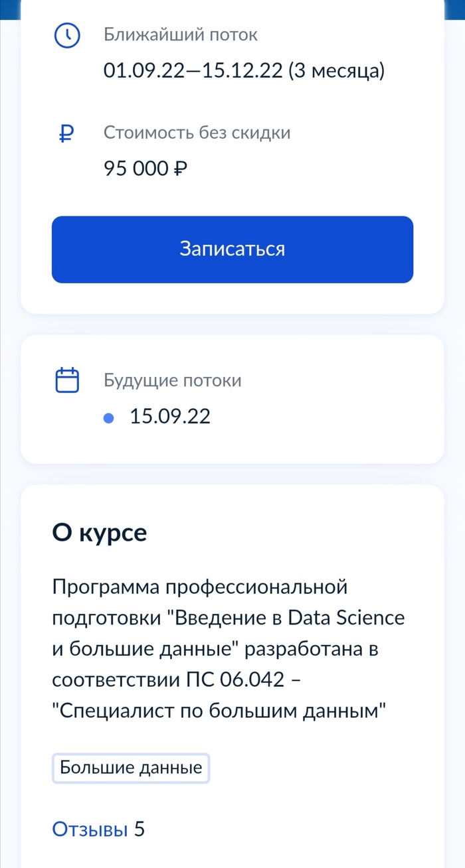Click the calendar icon beside Будущие потоки
The width and height of the screenshot is (465, 868).
point(67,381)
